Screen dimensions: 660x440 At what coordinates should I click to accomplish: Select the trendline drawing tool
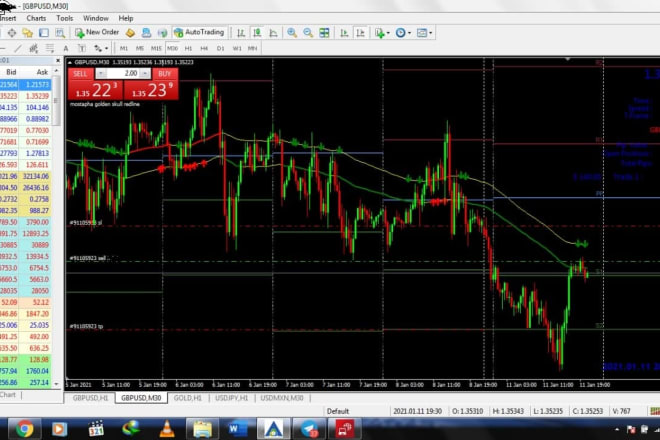point(18,48)
